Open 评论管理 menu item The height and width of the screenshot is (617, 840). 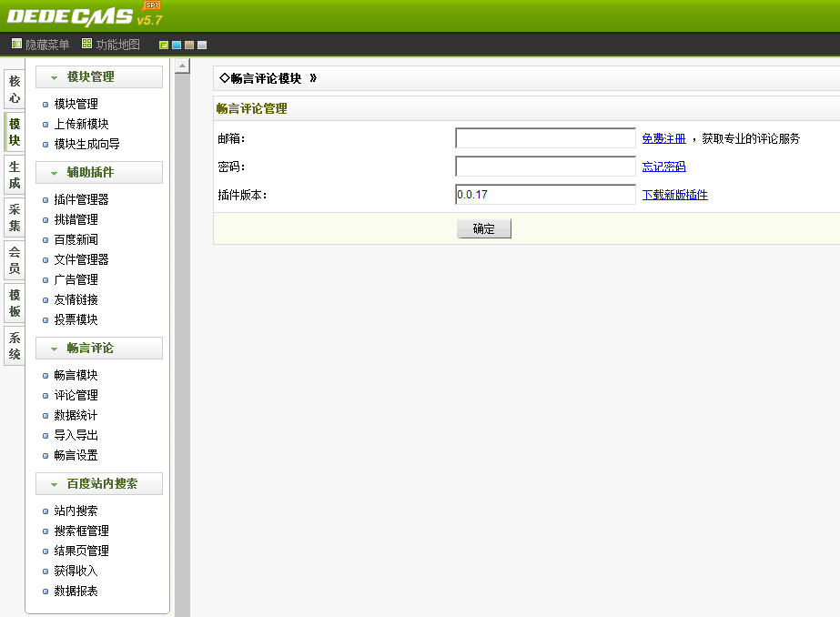[x=76, y=395]
